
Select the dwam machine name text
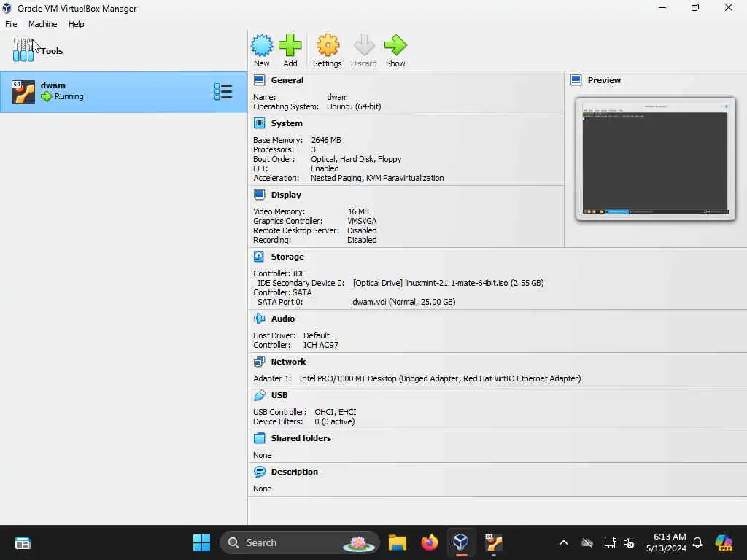[53, 85]
